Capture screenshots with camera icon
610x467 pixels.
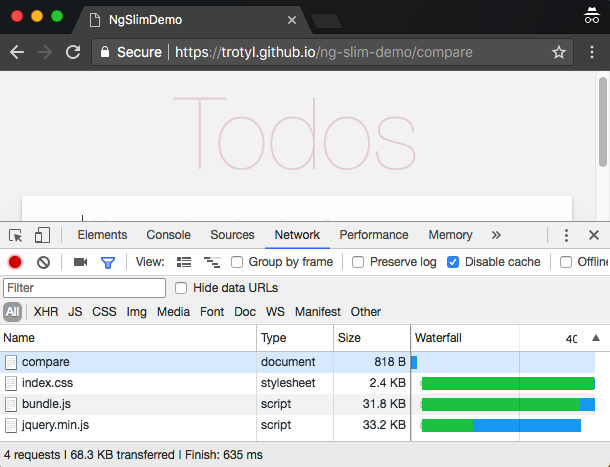coord(81,262)
